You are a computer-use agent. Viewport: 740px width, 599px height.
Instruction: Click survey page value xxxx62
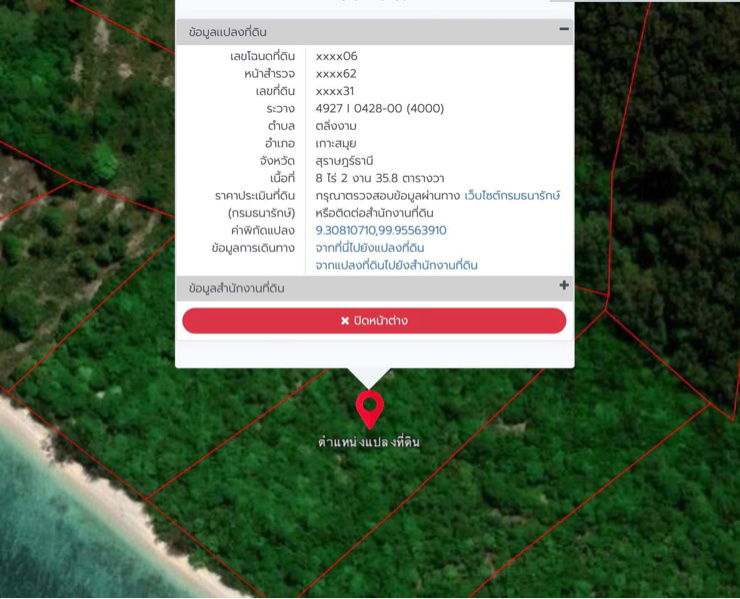tap(336, 74)
